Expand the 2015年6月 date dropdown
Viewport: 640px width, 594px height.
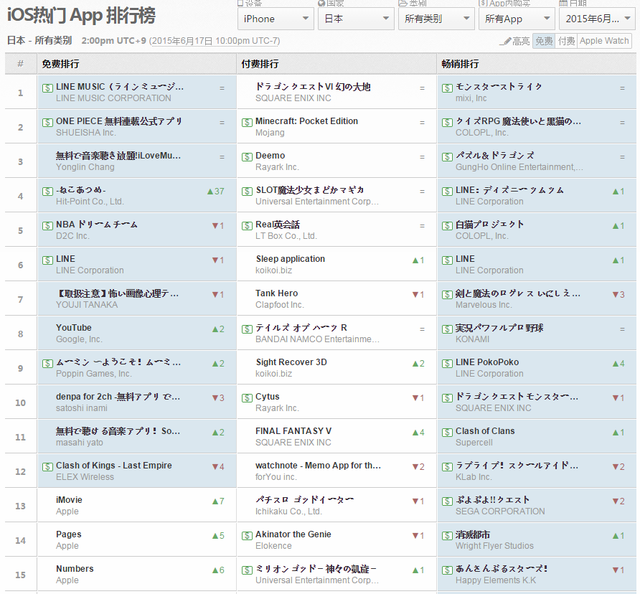tap(594, 19)
